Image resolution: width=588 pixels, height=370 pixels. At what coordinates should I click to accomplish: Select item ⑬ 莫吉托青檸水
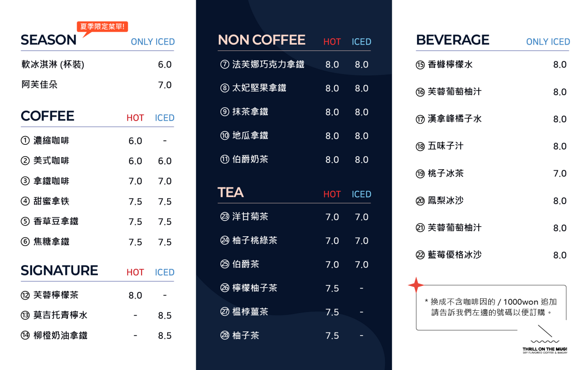tap(54, 315)
